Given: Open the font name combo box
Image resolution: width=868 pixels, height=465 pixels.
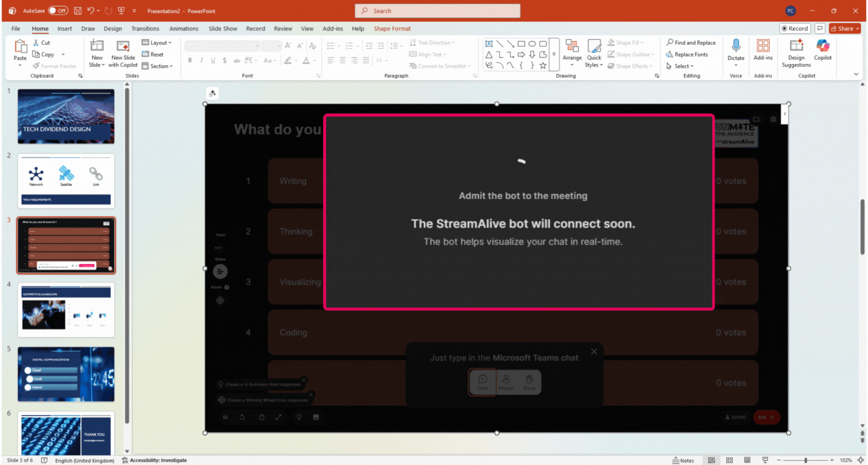Looking at the screenshot, I should click(x=222, y=46).
